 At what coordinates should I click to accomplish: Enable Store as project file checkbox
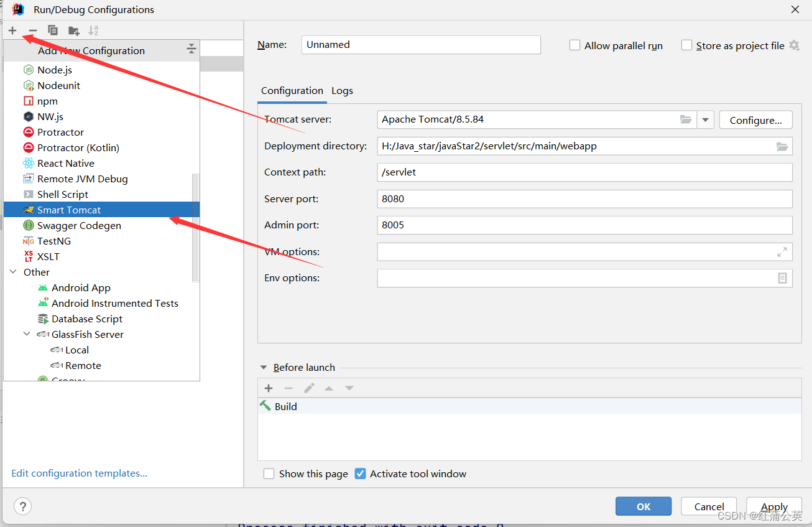coord(686,45)
